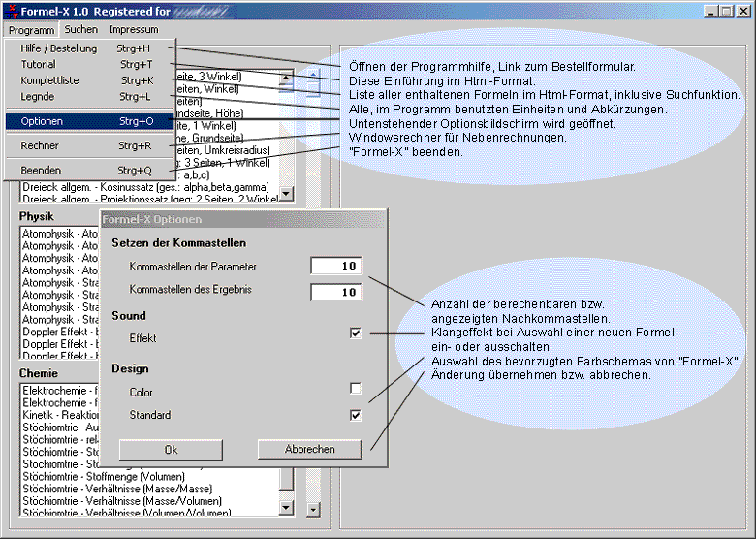Open the Programm menu
The image size is (756, 539).
click(x=31, y=30)
